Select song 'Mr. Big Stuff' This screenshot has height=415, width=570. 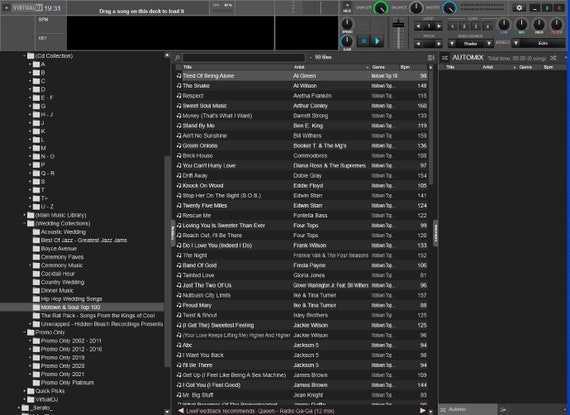(302, 395)
